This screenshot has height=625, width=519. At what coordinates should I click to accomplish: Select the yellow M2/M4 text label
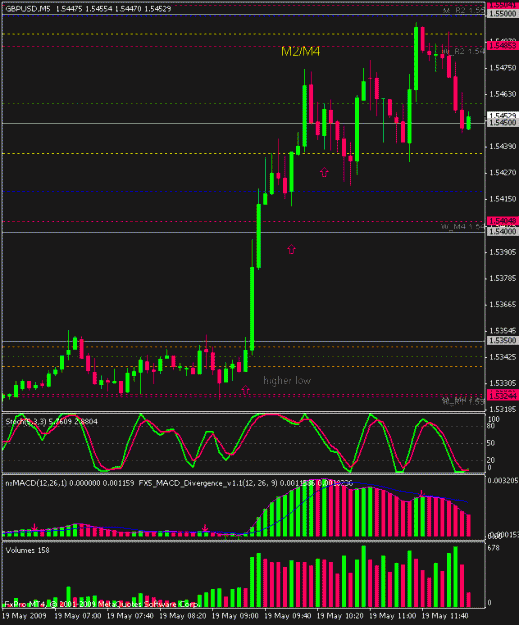[301, 51]
